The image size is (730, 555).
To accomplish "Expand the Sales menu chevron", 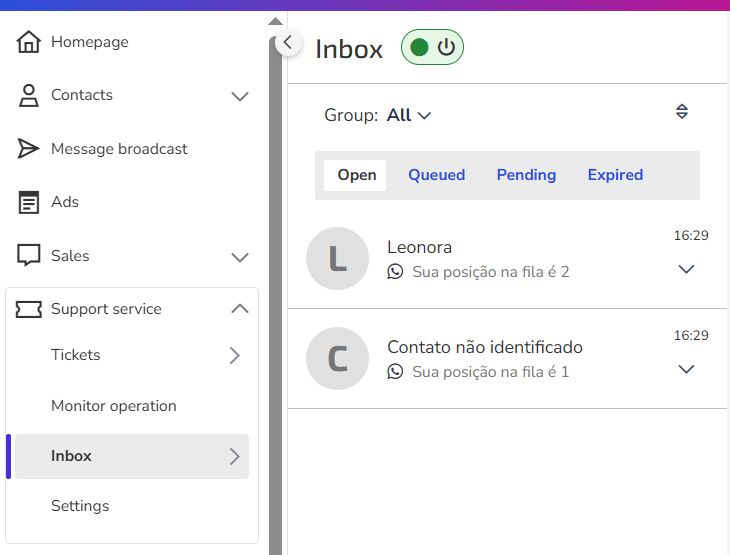I will [240, 257].
